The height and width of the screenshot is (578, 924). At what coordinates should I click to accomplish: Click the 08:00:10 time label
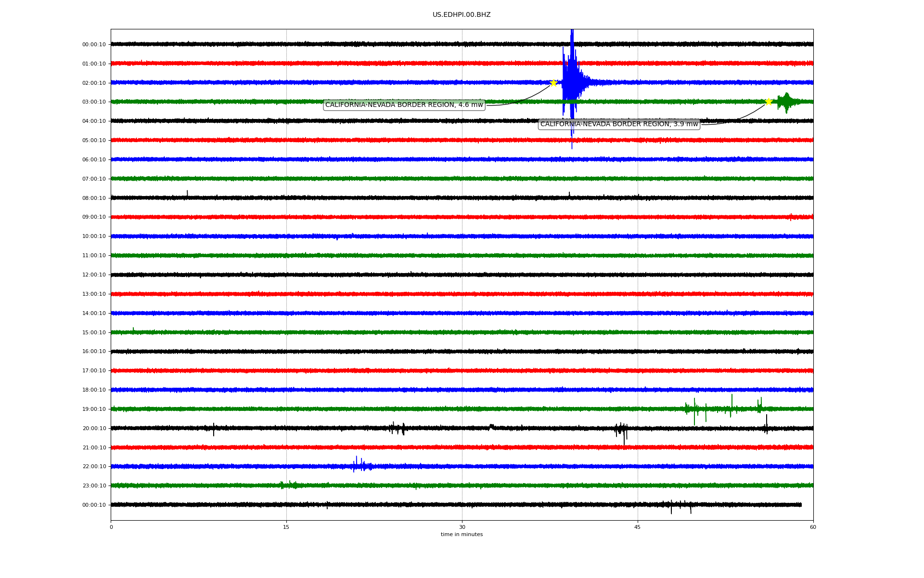click(x=94, y=198)
